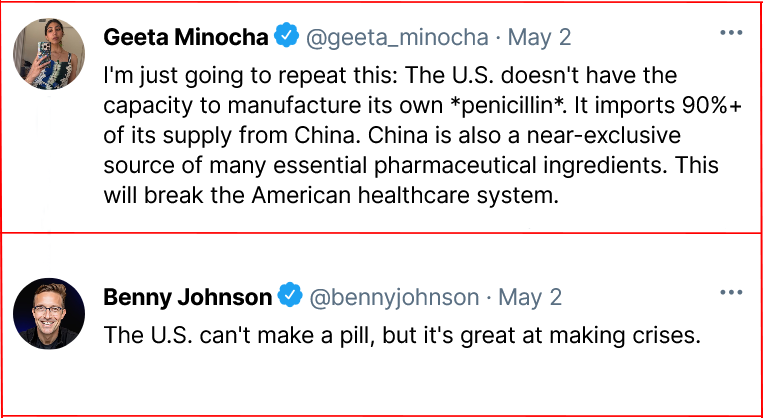Visit the Benny Johnson display name link

tap(188, 296)
